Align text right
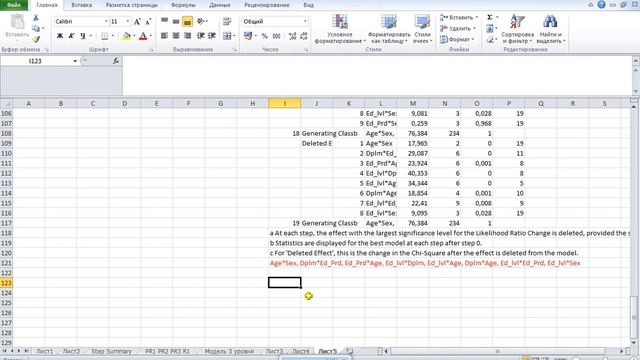The width and height of the screenshot is (640, 360). click(187, 36)
